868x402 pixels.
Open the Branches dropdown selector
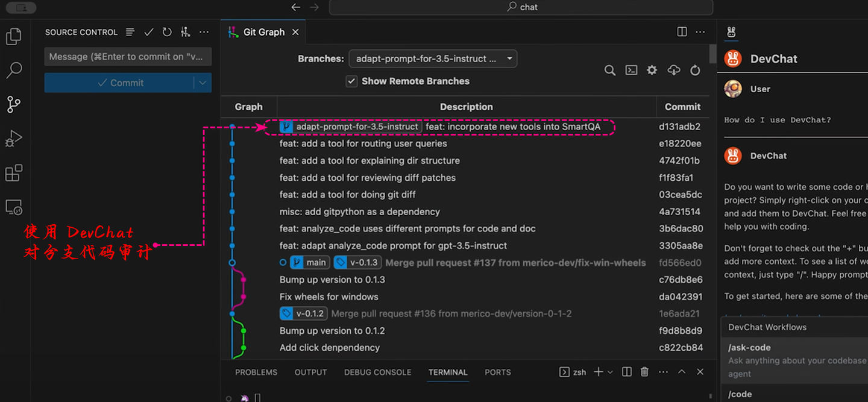432,58
